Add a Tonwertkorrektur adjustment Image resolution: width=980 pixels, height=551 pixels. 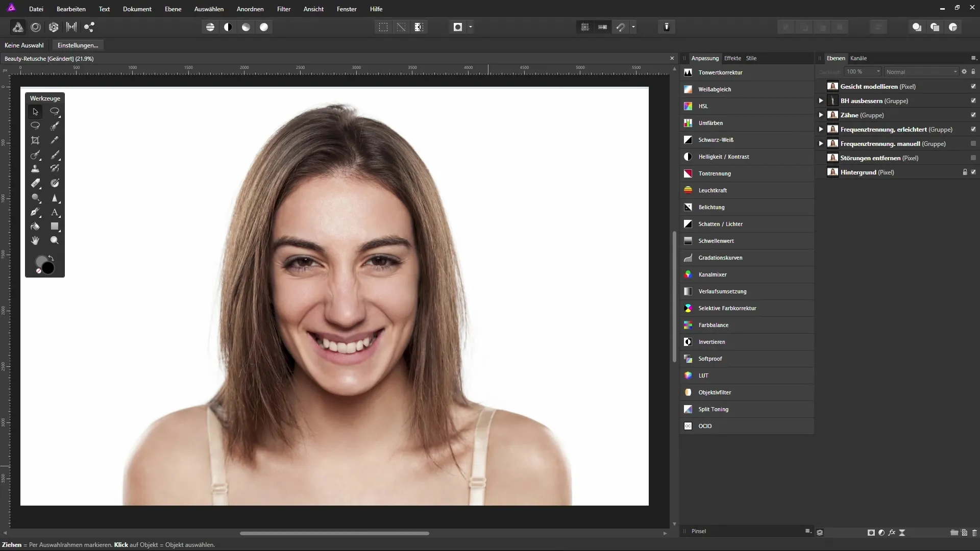pyautogui.click(x=747, y=72)
